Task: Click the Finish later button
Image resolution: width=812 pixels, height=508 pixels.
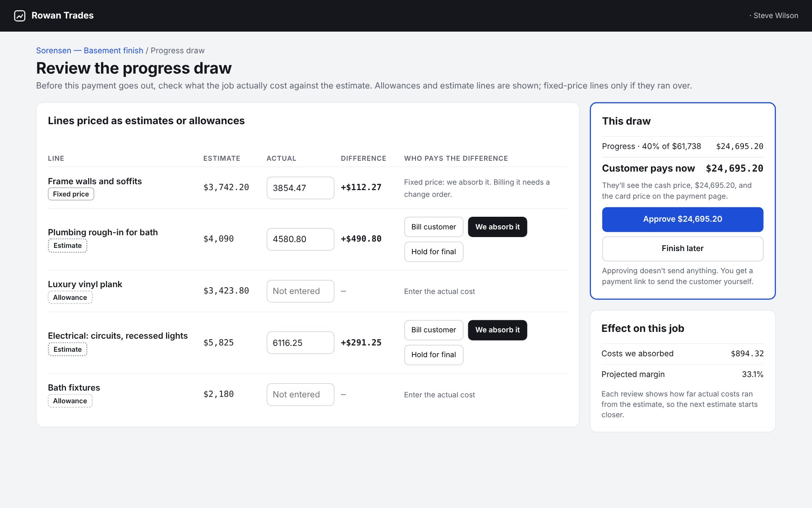Action: point(683,249)
